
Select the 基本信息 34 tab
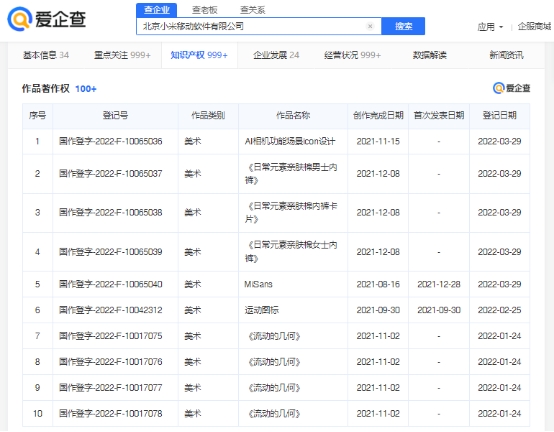[46, 55]
